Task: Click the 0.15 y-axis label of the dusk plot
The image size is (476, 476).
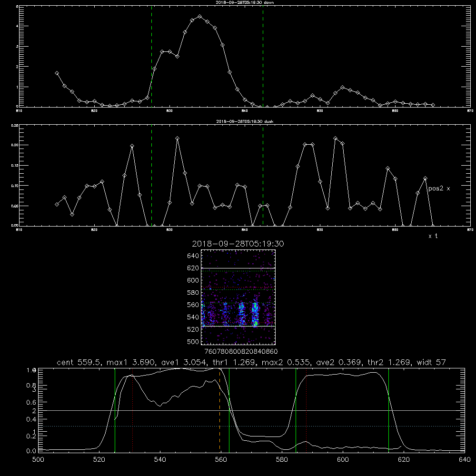Action: tap(15, 166)
